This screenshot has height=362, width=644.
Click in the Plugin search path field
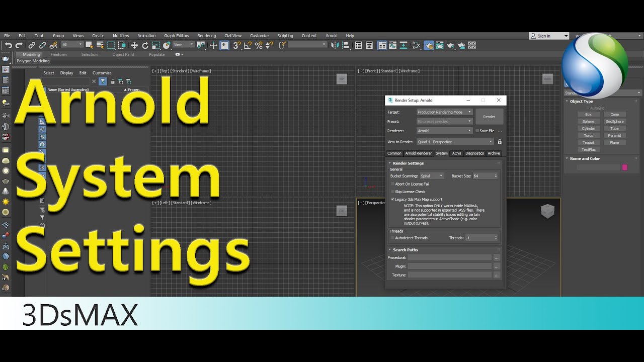point(450,266)
